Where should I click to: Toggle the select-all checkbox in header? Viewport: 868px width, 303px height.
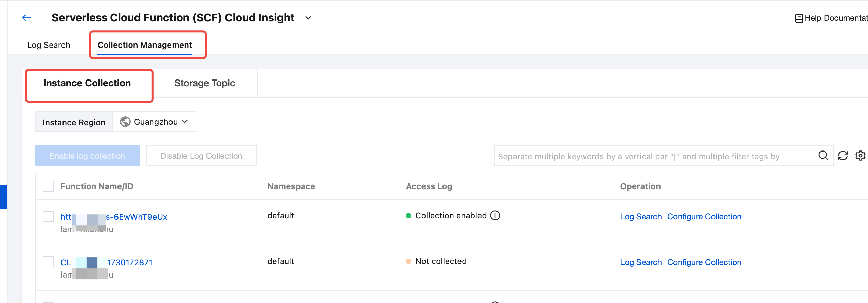click(x=48, y=186)
